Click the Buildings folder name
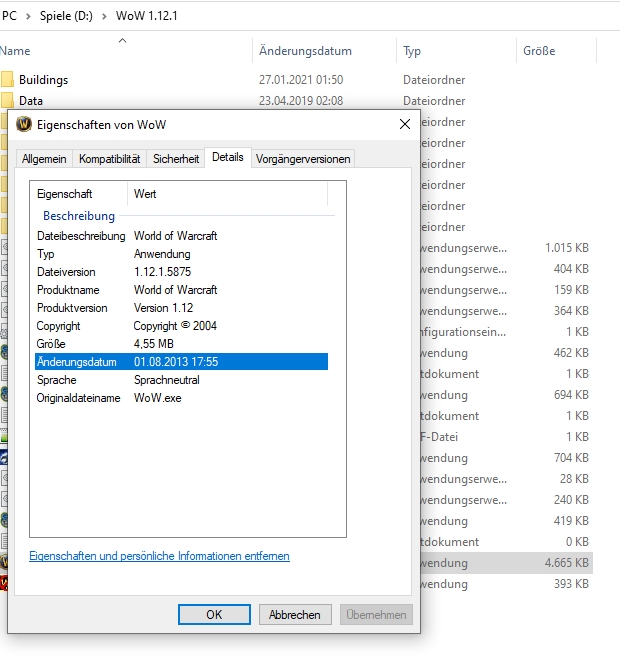The width and height of the screenshot is (620, 666). [x=43, y=80]
